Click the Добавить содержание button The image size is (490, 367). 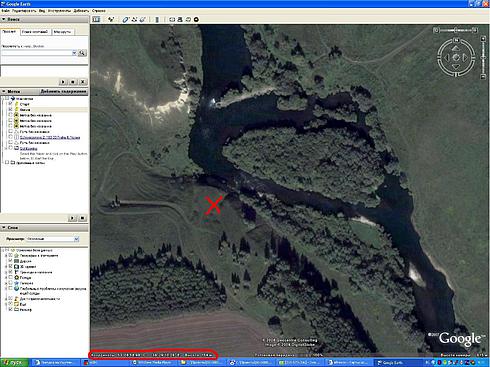(x=63, y=91)
